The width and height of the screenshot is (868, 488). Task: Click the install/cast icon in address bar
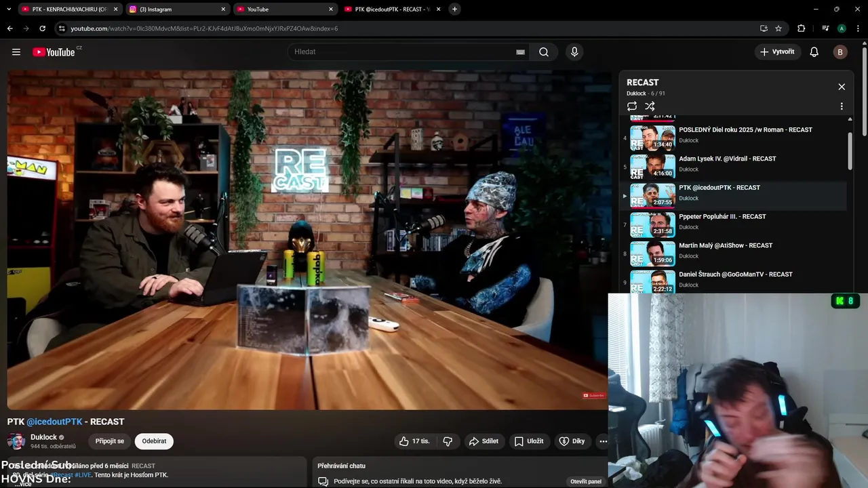[764, 28]
